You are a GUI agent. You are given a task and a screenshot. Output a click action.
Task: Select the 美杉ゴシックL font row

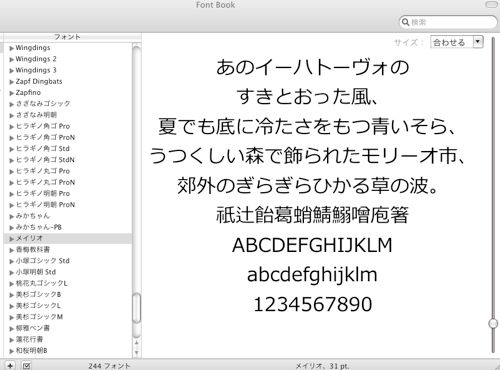click(68, 305)
